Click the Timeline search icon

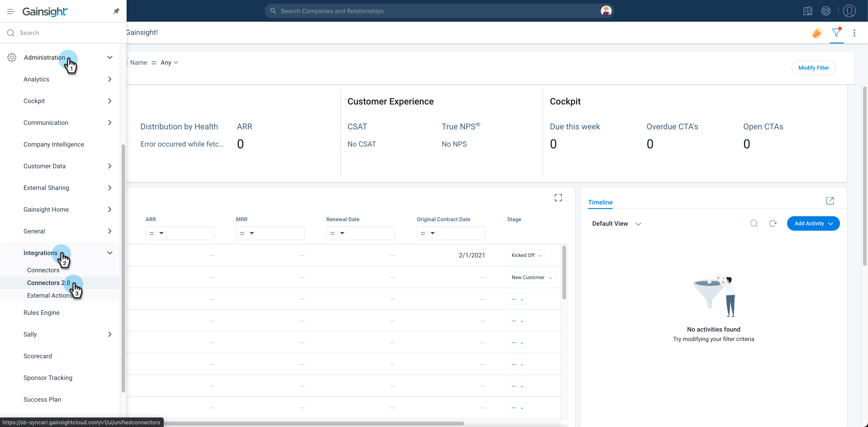click(754, 223)
